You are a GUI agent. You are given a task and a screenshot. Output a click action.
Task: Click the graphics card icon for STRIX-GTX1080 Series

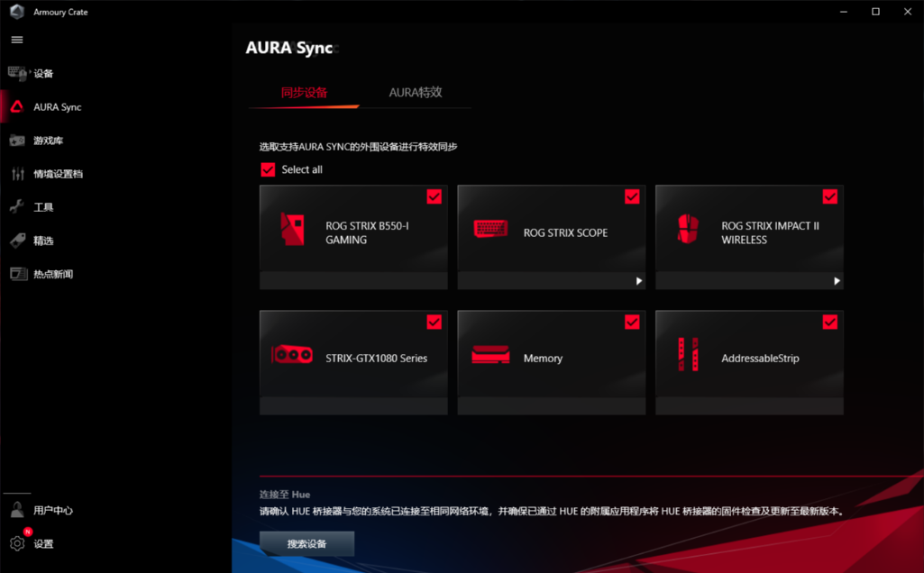pyautogui.click(x=292, y=354)
